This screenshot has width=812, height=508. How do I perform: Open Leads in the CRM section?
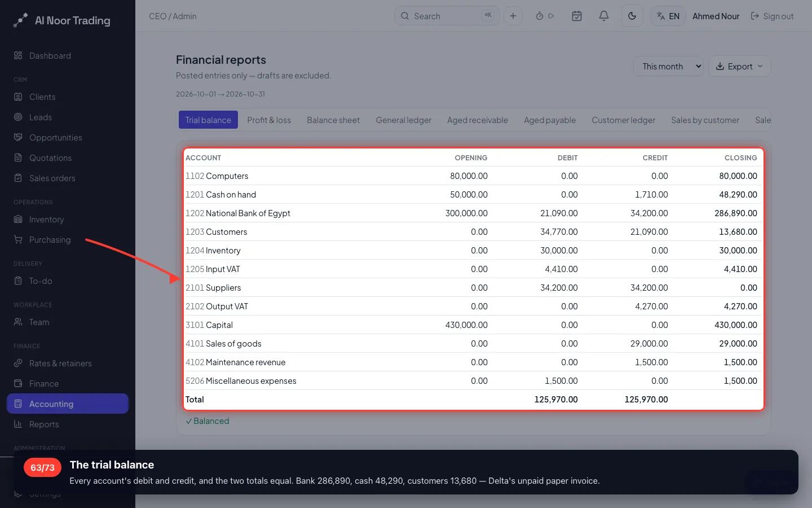tap(68, 117)
